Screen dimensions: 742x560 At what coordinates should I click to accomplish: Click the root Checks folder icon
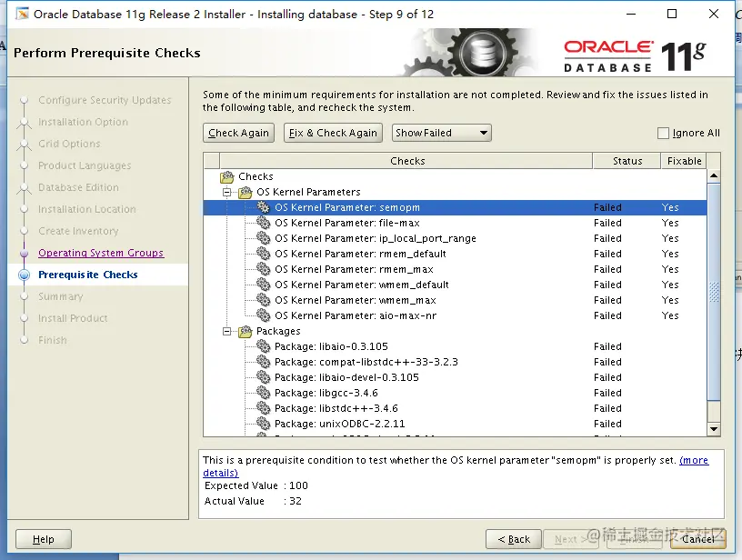pos(227,177)
